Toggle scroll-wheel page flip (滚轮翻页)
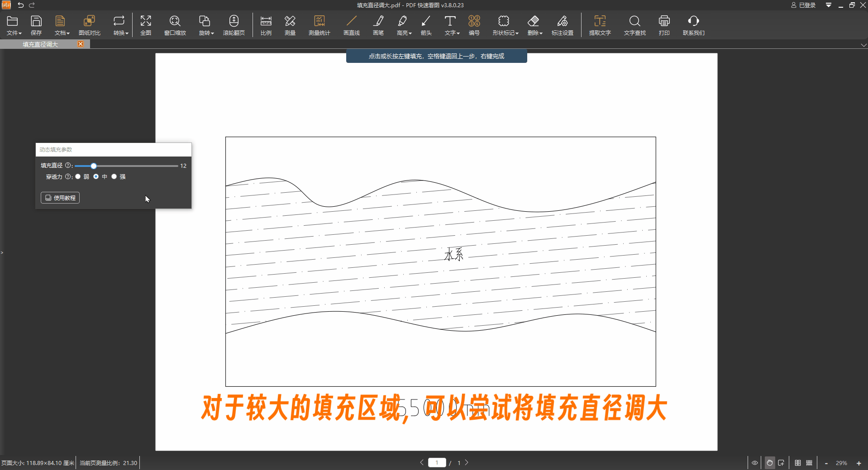This screenshot has height=470, width=868. 234,25
